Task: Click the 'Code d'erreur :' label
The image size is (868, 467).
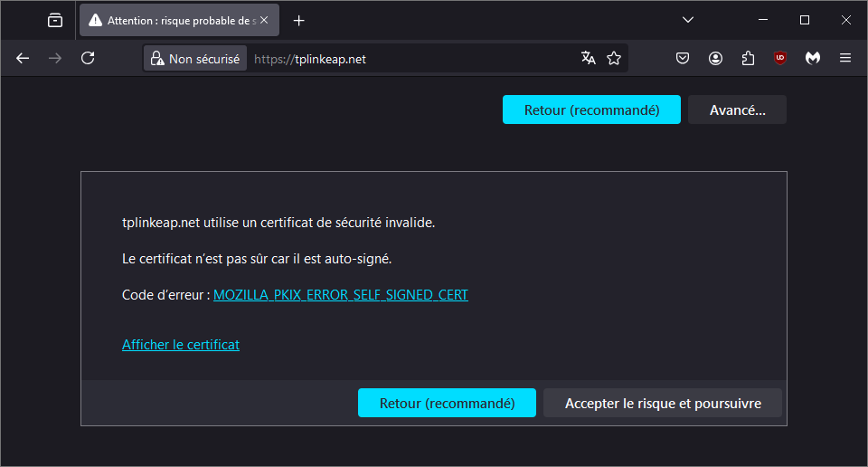Action: pos(166,295)
